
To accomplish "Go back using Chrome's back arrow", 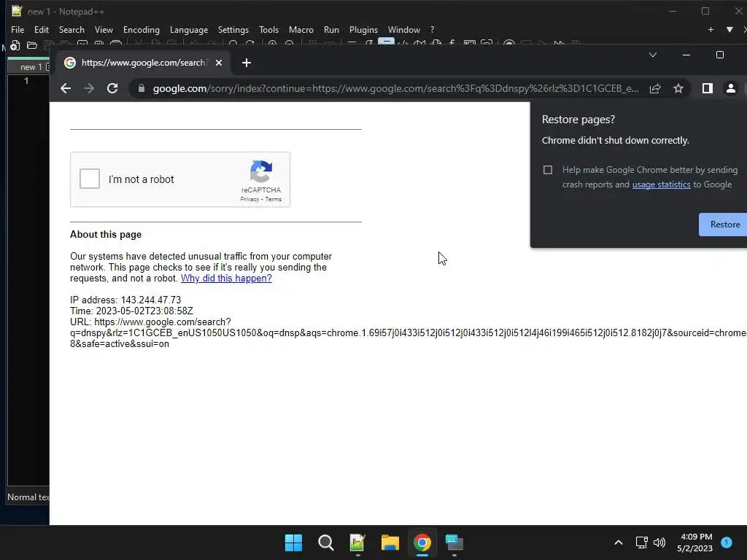I will 66,88.
